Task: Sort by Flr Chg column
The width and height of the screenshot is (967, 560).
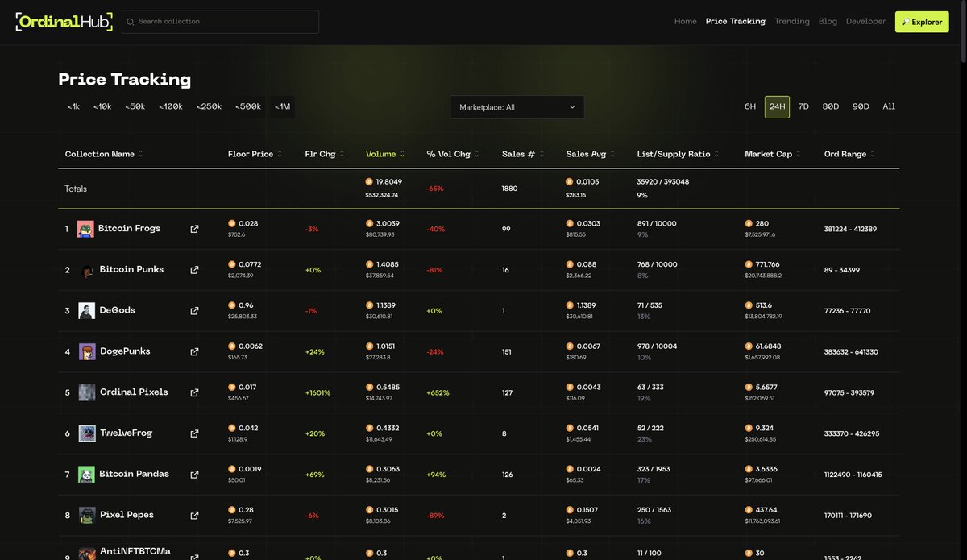Action: (x=325, y=154)
